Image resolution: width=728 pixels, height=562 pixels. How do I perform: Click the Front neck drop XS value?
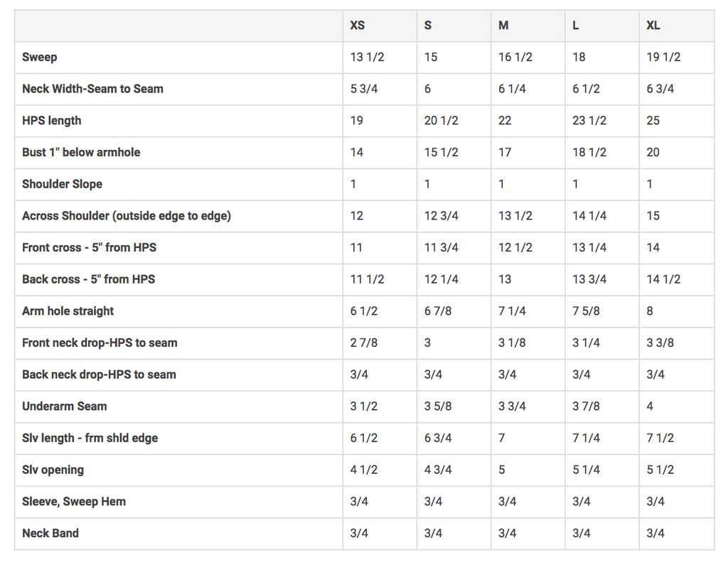coord(364,343)
